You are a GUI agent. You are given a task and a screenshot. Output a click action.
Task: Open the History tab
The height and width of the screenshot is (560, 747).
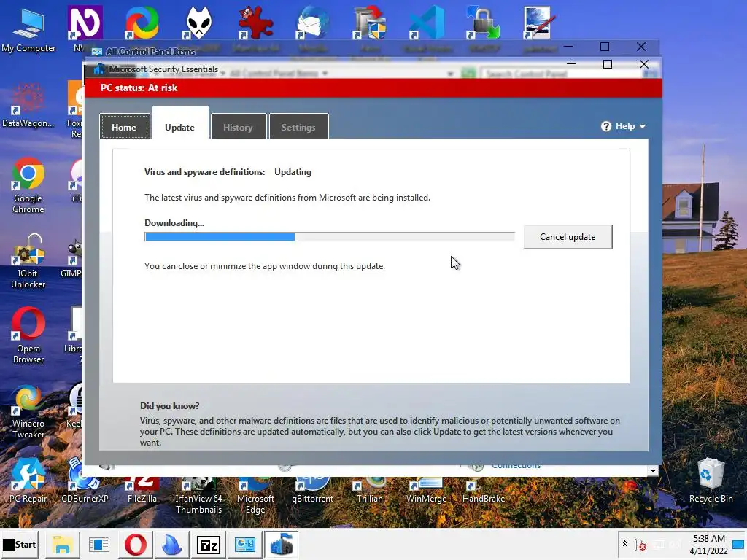[239, 127]
